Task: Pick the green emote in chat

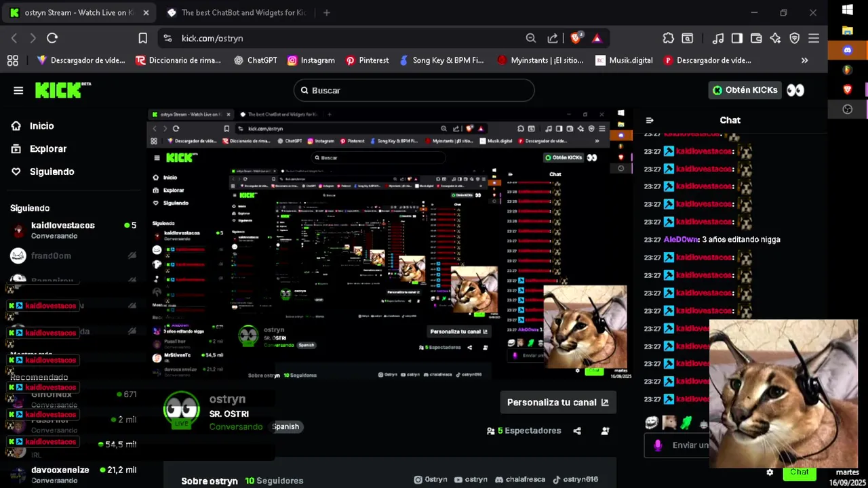Action: click(686, 422)
